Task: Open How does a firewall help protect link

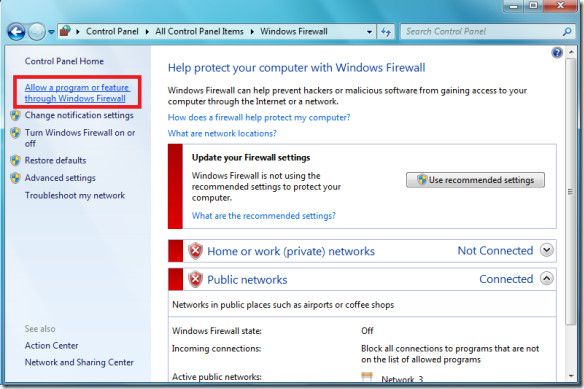Action: pyautogui.click(x=259, y=117)
